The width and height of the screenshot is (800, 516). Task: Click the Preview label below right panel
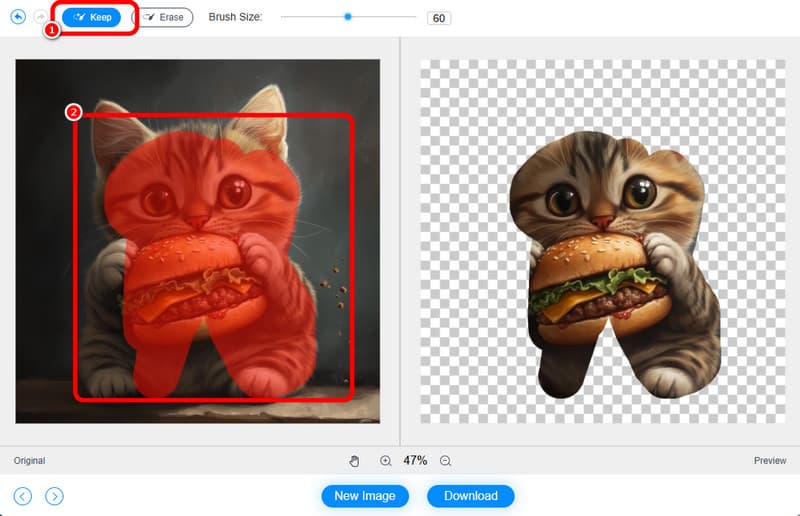click(770, 461)
